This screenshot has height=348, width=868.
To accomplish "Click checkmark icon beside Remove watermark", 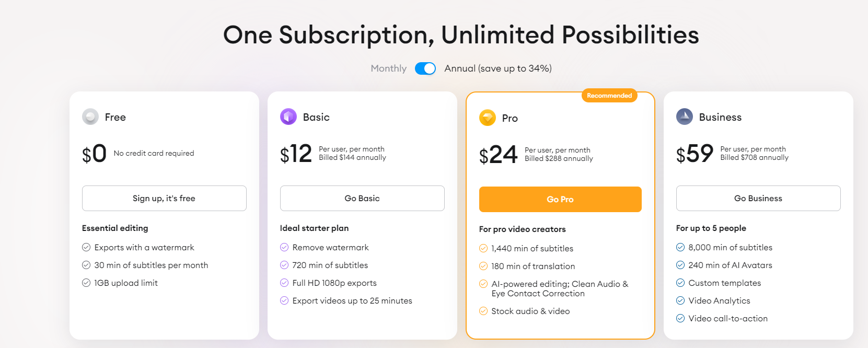I will pos(284,247).
